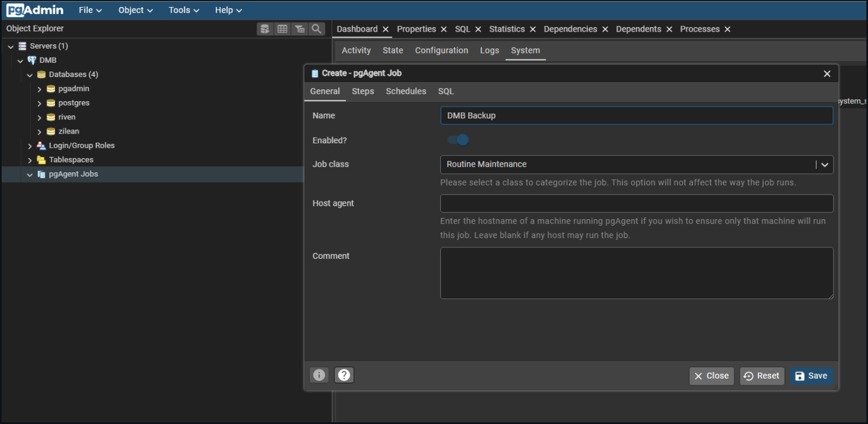The width and height of the screenshot is (868, 424).
Task: Open the File menu
Action: [x=90, y=10]
